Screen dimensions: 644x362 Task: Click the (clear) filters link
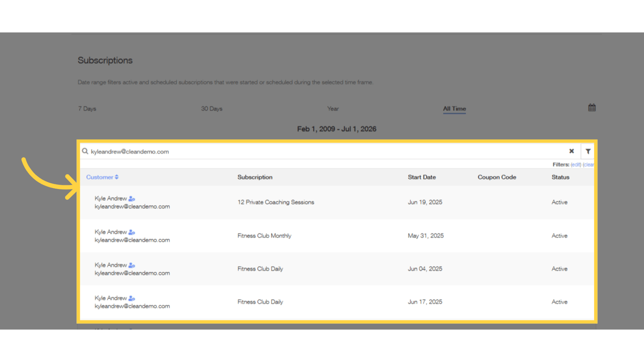tap(588, 165)
